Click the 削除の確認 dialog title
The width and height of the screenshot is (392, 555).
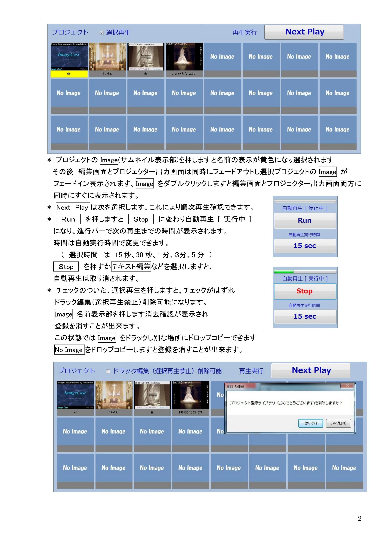tap(235, 387)
